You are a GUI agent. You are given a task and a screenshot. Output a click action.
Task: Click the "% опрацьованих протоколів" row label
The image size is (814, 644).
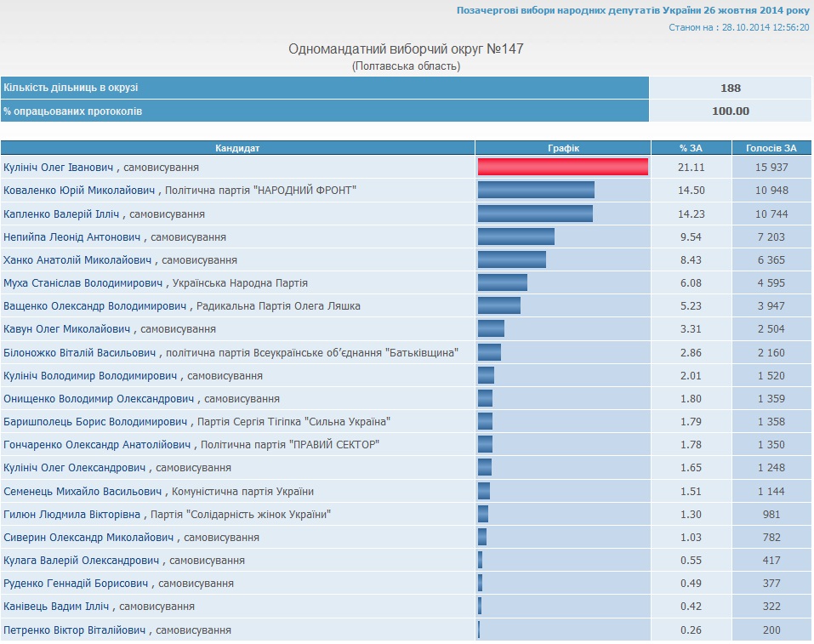coord(72,111)
